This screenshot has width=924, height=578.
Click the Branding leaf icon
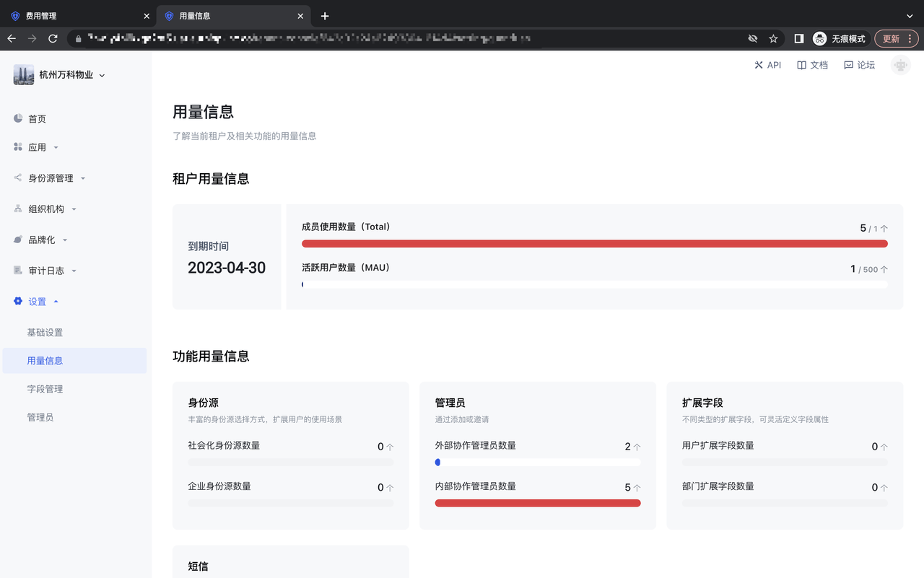(x=18, y=240)
